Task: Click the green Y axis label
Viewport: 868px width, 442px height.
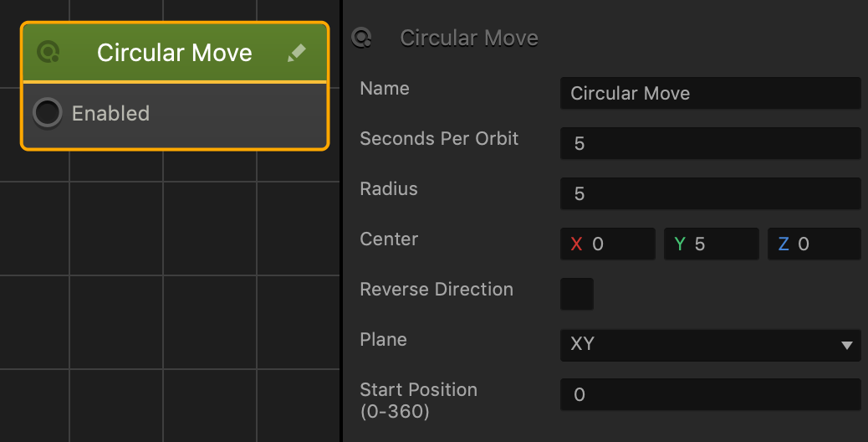Action: pyautogui.click(x=680, y=244)
